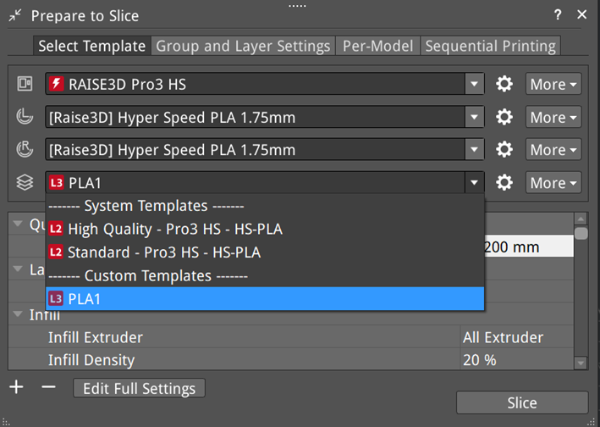Screen dimensions: 600x427
Task: Click the plus icon to add template
Action: (x=16, y=387)
